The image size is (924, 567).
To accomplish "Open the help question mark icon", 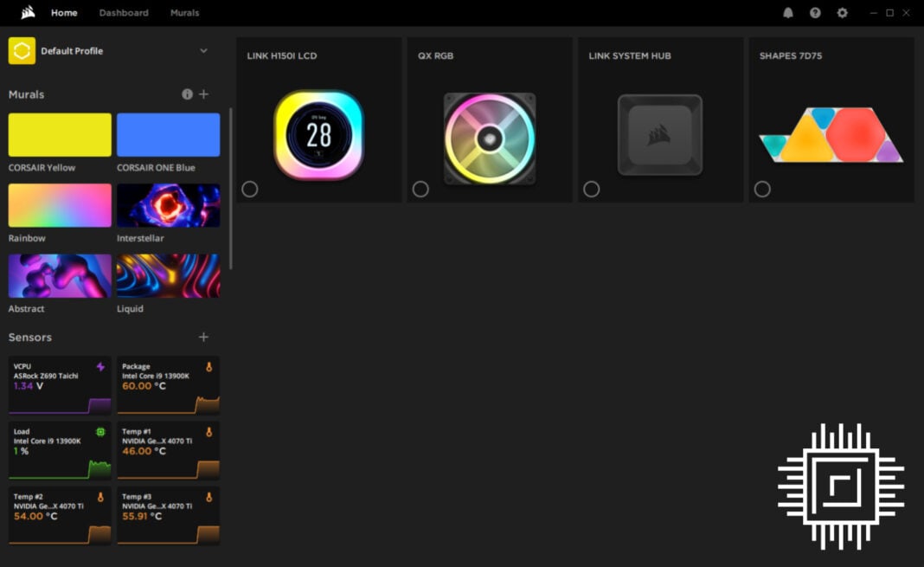I will (x=815, y=13).
